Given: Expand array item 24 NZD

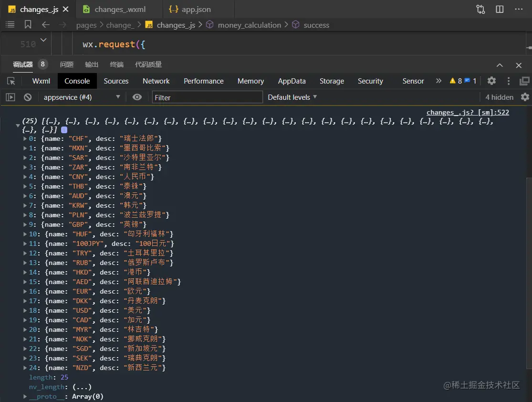Looking at the screenshot, I should pos(25,368).
